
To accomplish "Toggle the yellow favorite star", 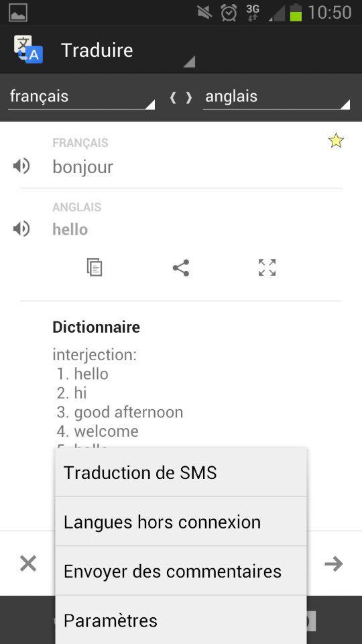I will point(336,141).
